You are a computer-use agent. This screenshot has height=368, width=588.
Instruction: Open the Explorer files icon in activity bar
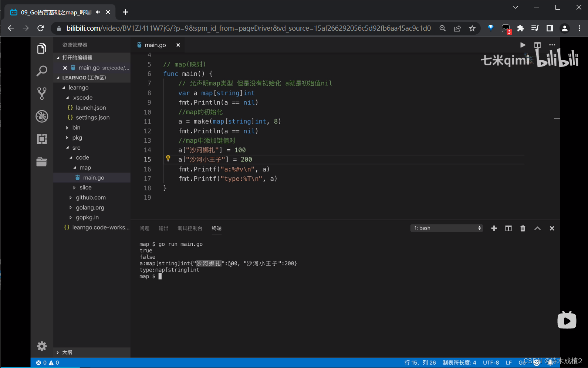(42, 48)
